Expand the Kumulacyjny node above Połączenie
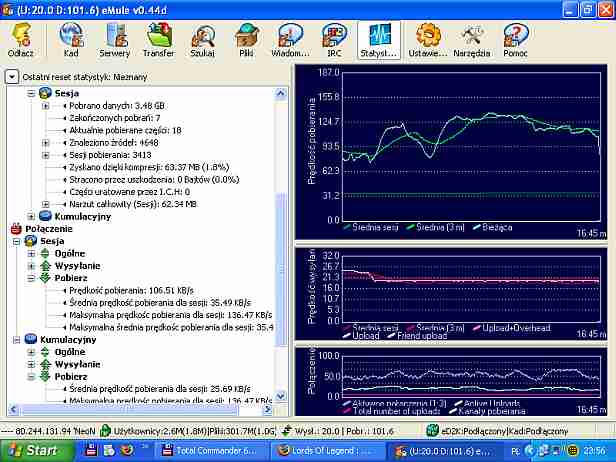This screenshot has width=616, height=462. tap(31, 216)
